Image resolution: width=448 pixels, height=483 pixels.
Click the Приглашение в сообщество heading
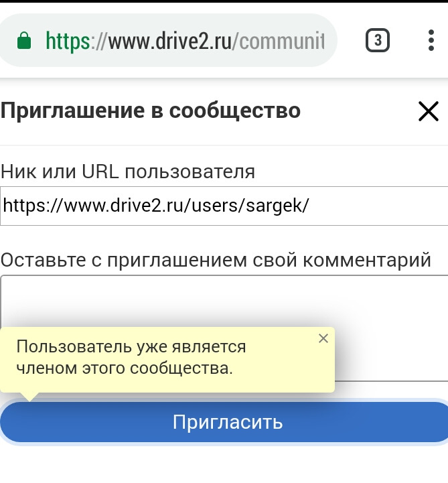pyautogui.click(x=151, y=111)
